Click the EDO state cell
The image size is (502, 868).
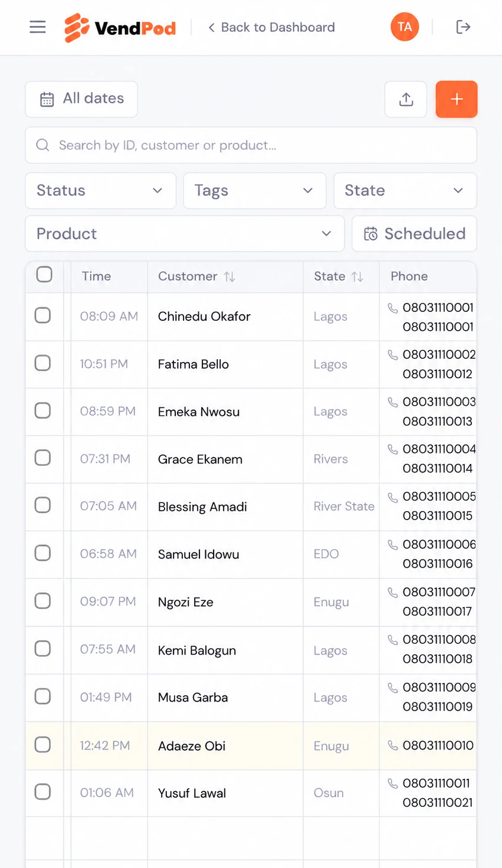point(326,554)
